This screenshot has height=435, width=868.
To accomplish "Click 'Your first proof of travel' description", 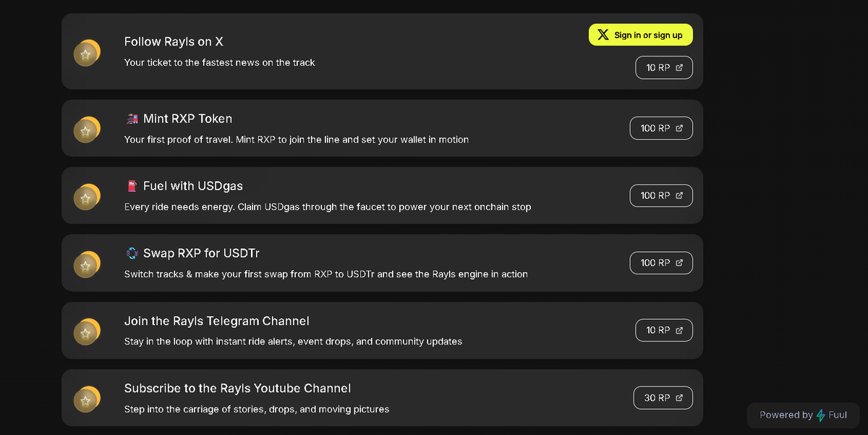I will click(x=297, y=140).
